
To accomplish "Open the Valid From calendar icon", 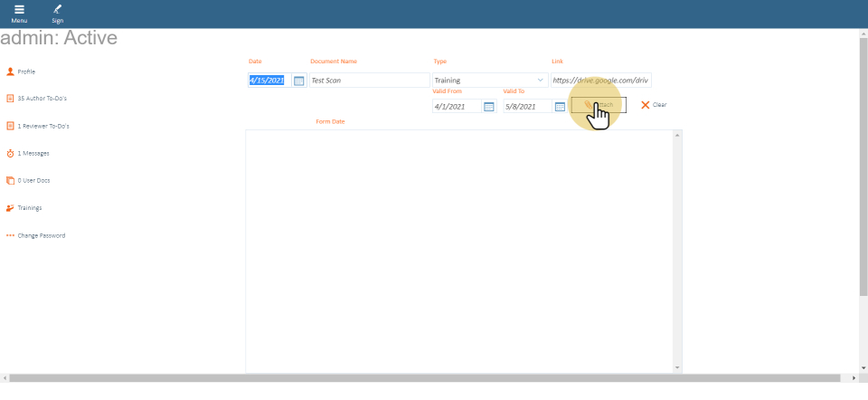I will (489, 107).
